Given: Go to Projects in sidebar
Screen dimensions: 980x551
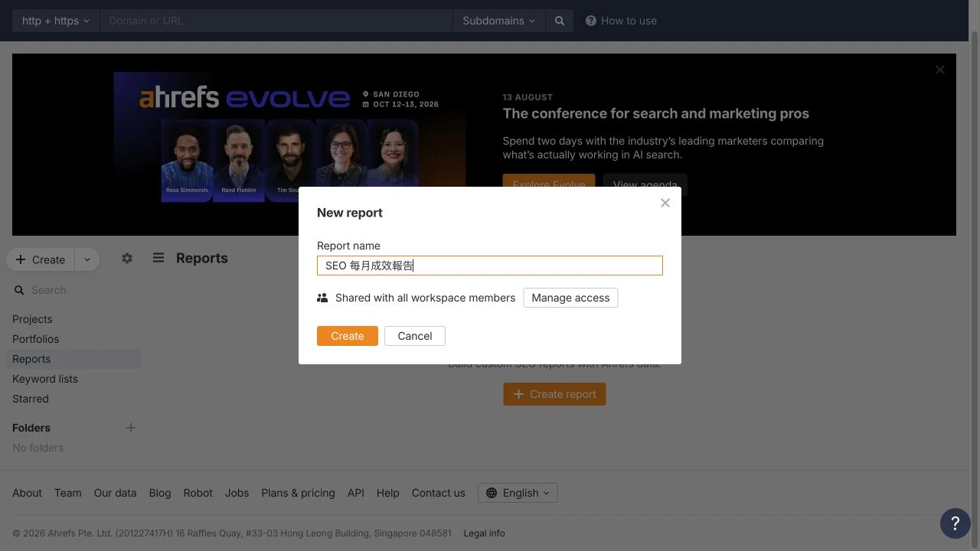Looking at the screenshot, I should tap(32, 319).
